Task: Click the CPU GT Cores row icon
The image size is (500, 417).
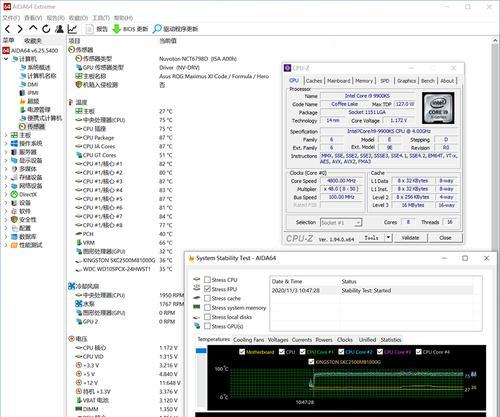Action: pos(79,155)
